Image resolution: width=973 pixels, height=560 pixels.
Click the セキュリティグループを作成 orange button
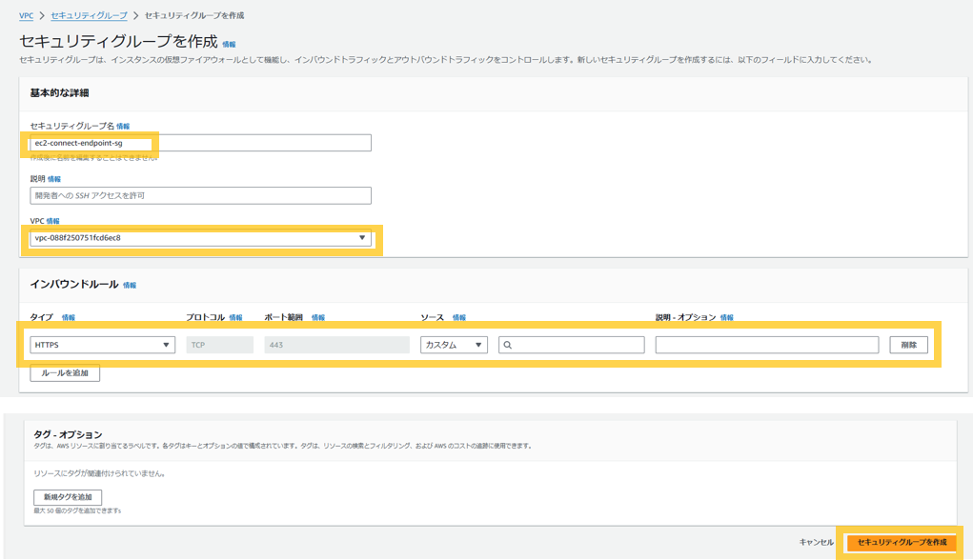click(902, 542)
